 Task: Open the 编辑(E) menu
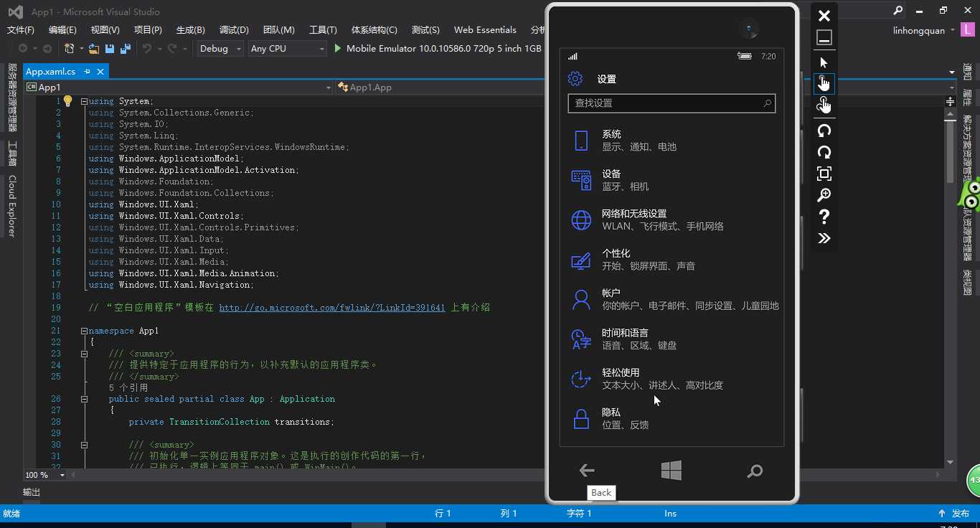tap(62, 30)
